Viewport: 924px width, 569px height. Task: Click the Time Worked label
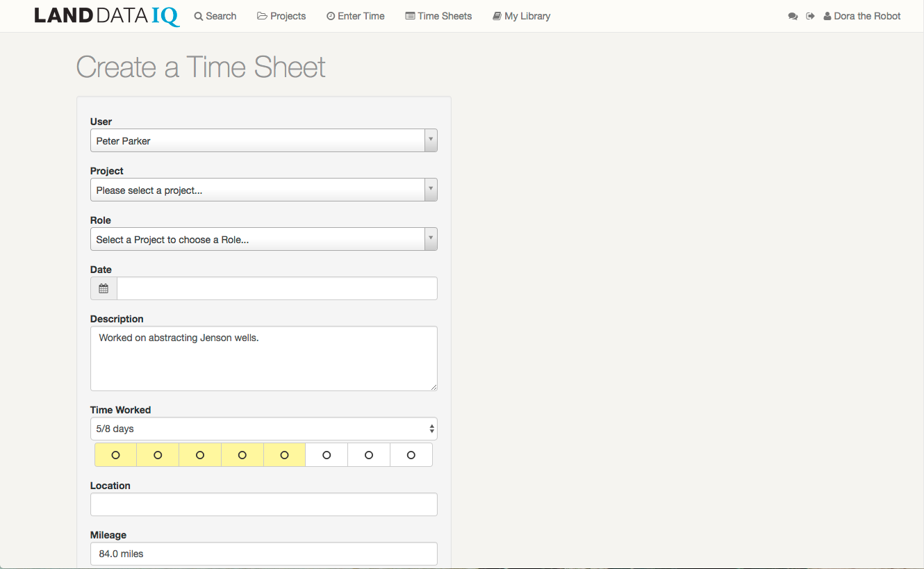click(x=121, y=410)
